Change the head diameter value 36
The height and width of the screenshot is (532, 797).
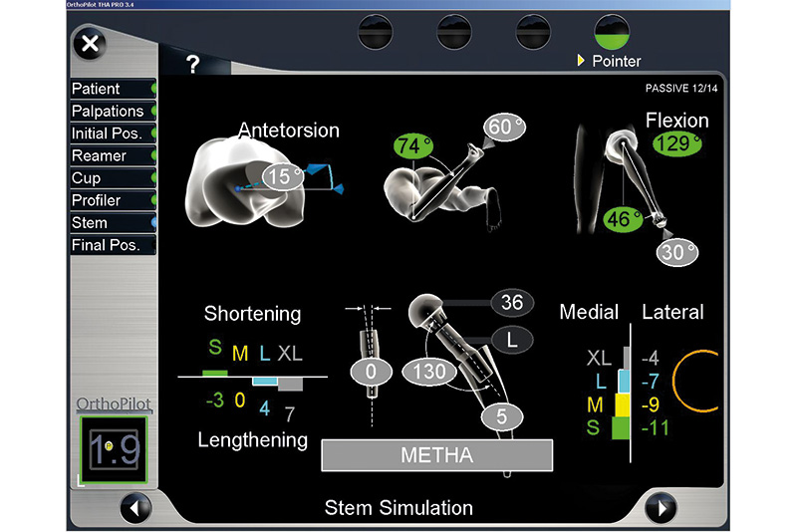[x=512, y=303]
